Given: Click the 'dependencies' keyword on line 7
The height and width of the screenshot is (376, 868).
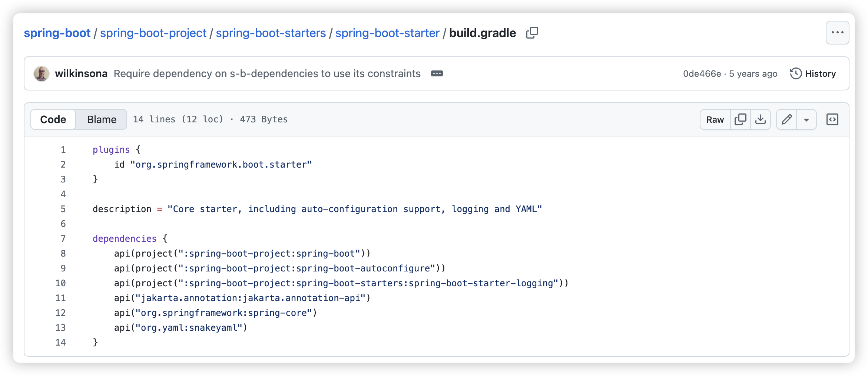Looking at the screenshot, I should (x=125, y=239).
